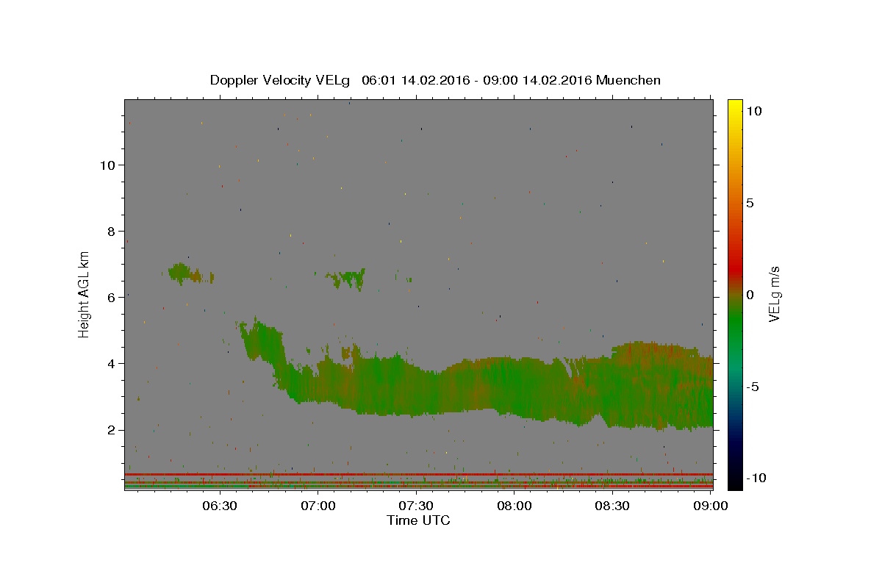Pick the yellow top of the colorbar
This screenshot has width=882, height=588.
[735, 104]
